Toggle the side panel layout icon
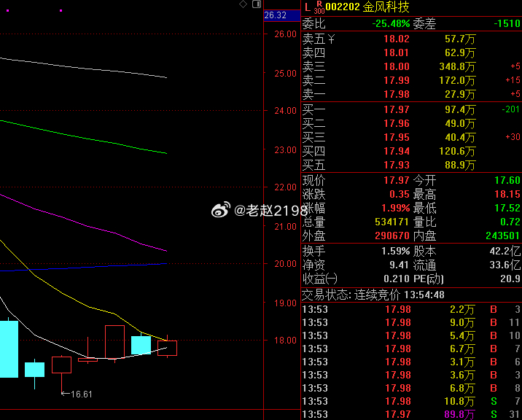 257,4
